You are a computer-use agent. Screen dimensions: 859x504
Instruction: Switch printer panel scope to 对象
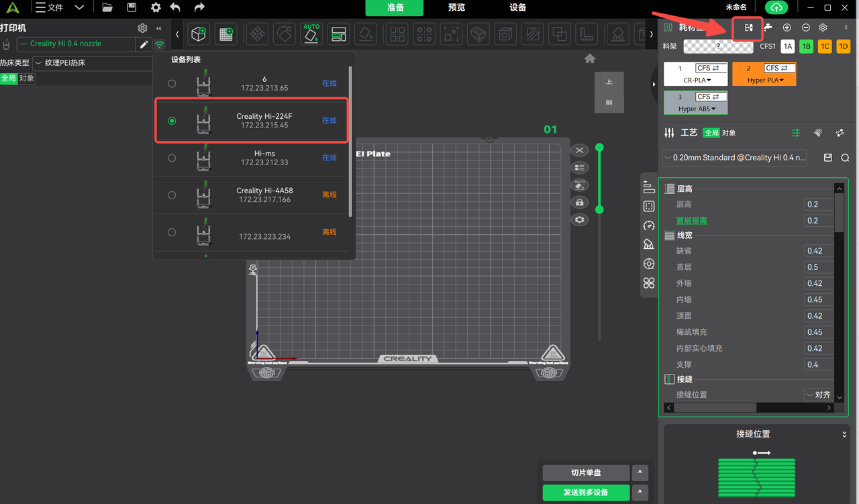[26, 78]
